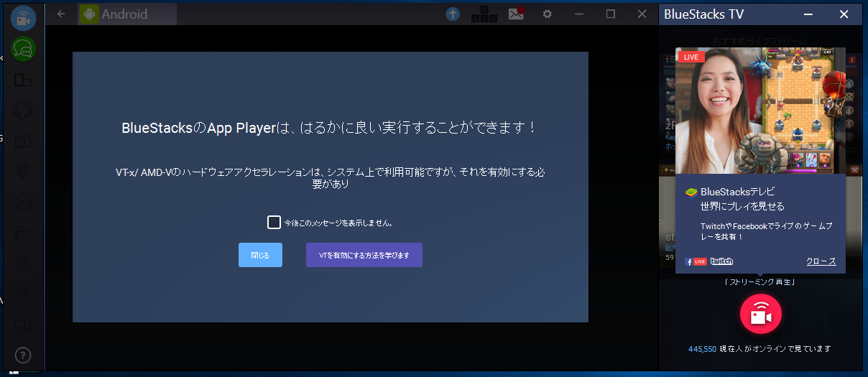Close the BlueStacks TV panel
868x377 pixels.
(844, 14)
